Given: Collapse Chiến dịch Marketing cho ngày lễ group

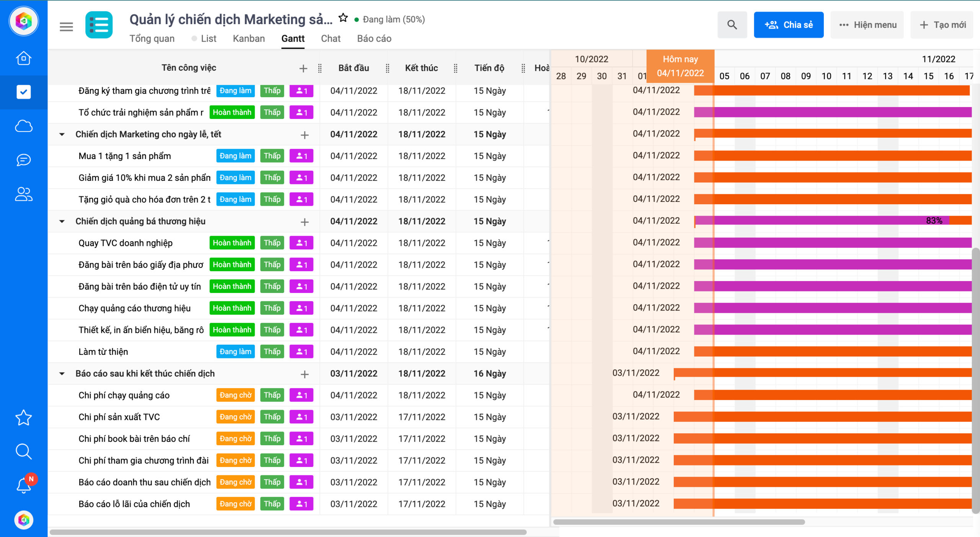Looking at the screenshot, I should point(62,134).
